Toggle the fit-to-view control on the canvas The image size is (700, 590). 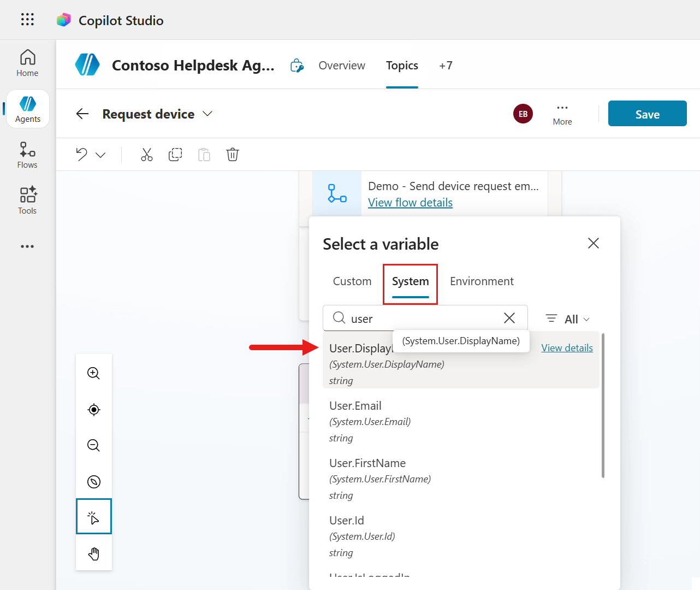coord(93,409)
